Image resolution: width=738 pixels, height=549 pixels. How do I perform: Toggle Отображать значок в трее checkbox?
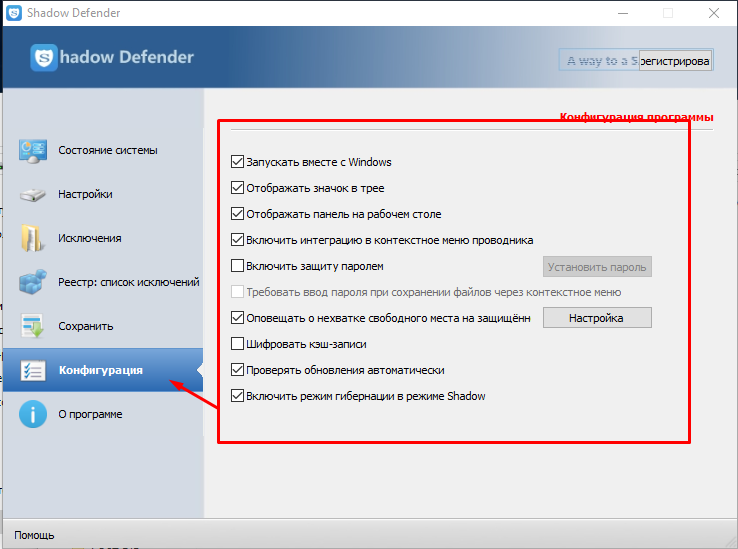pyautogui.click(x=237, y=188)
